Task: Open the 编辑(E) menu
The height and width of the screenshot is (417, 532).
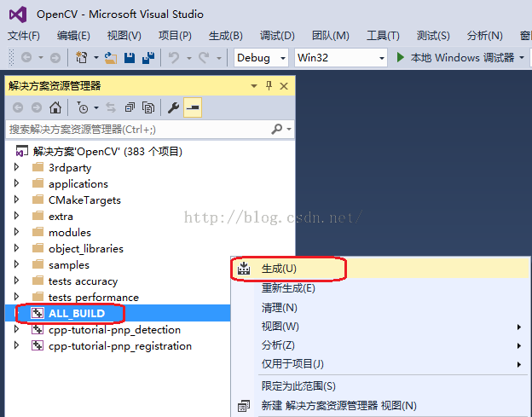Action: [x=73, y=36]
